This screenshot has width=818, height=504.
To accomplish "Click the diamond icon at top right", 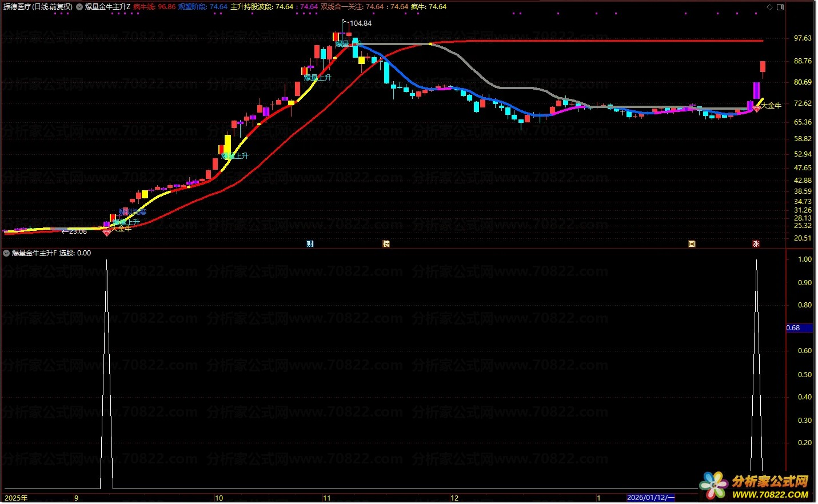I will tap(770, 7).
